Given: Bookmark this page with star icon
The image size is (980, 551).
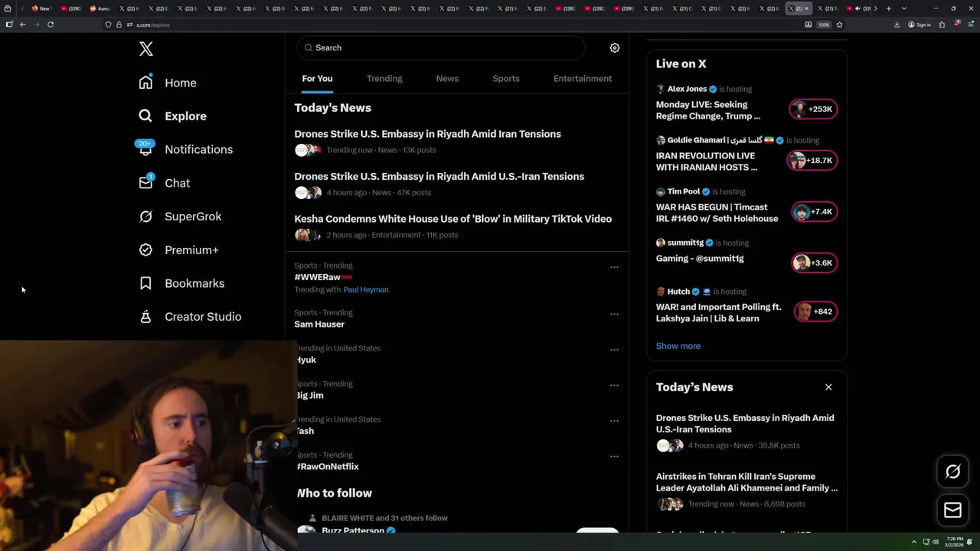Looking at the screenshot, I should click(x=839, y=24).
